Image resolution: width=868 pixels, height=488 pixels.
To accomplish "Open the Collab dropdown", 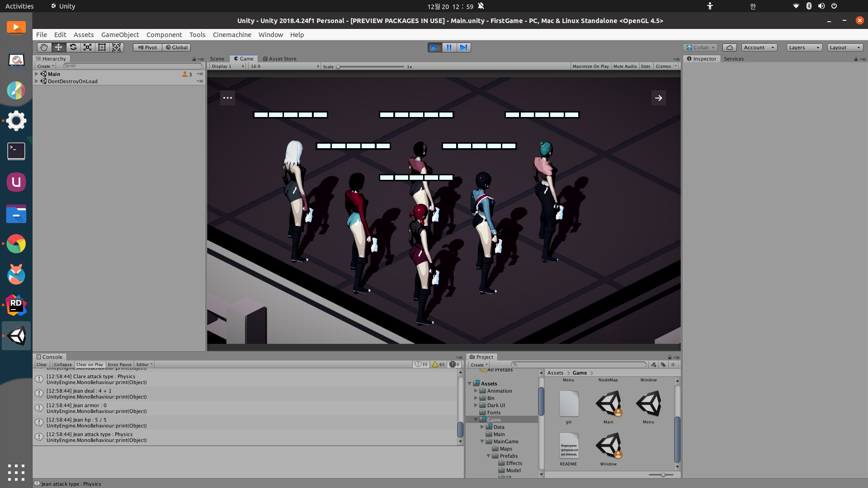I will click(701, 47).
